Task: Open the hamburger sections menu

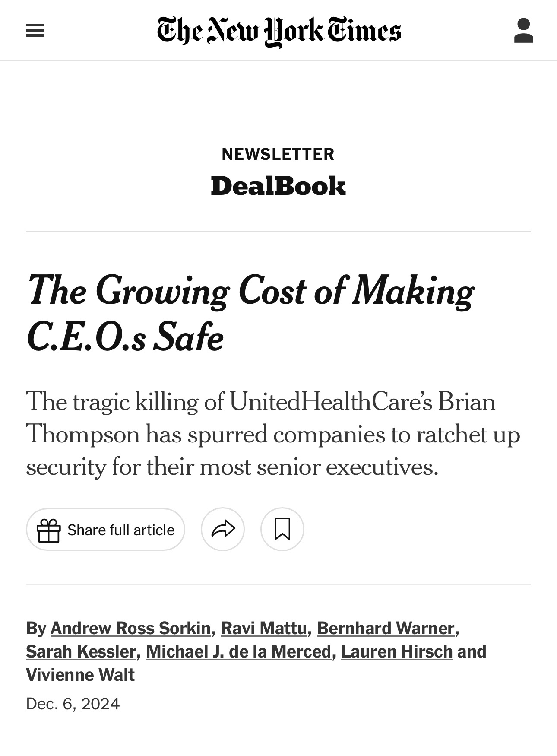Action: click(x=35, y=31)
